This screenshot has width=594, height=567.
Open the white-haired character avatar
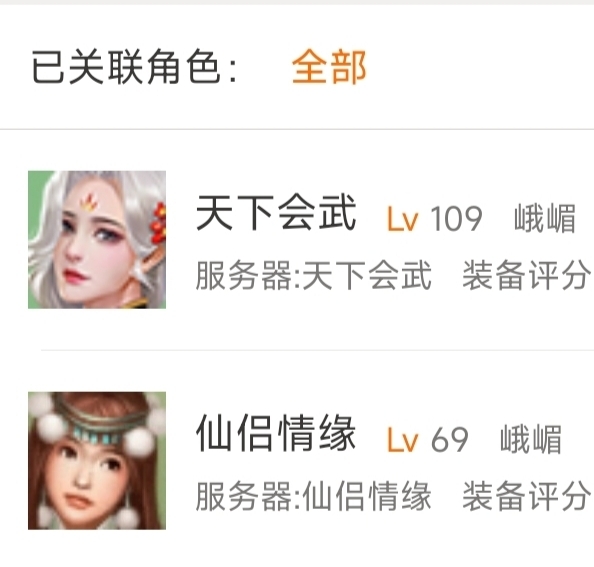click(97, 239)
